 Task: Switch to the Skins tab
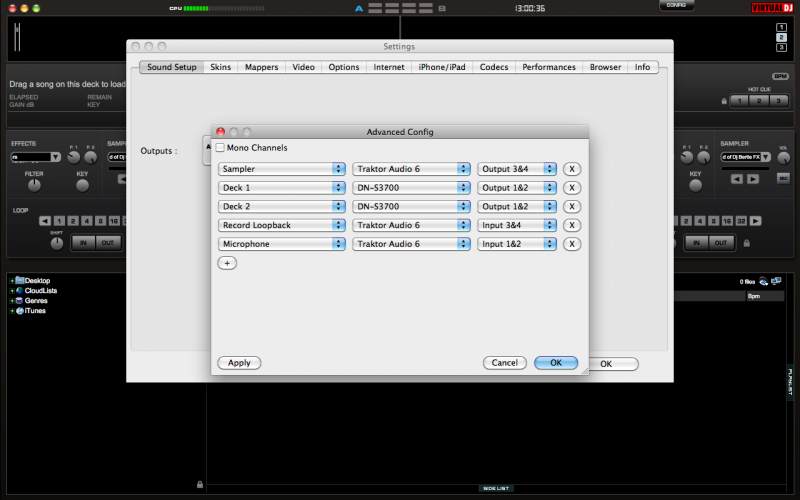click(x=220, y=67)
